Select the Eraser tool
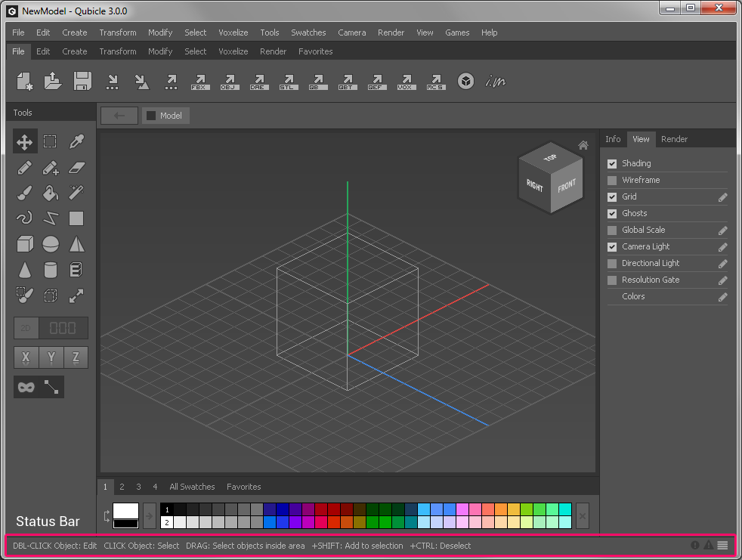 point(76,167)
